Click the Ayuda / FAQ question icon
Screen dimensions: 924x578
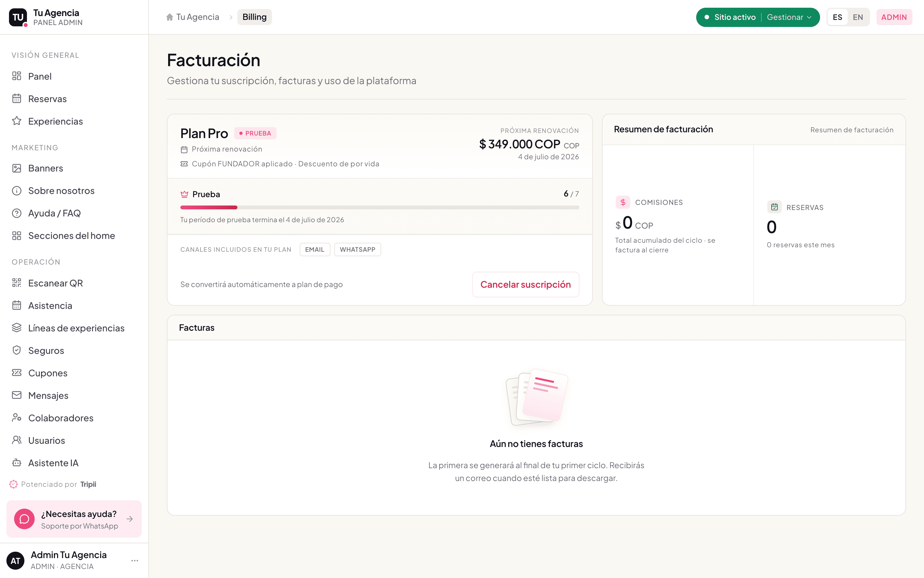pos(16,213)
